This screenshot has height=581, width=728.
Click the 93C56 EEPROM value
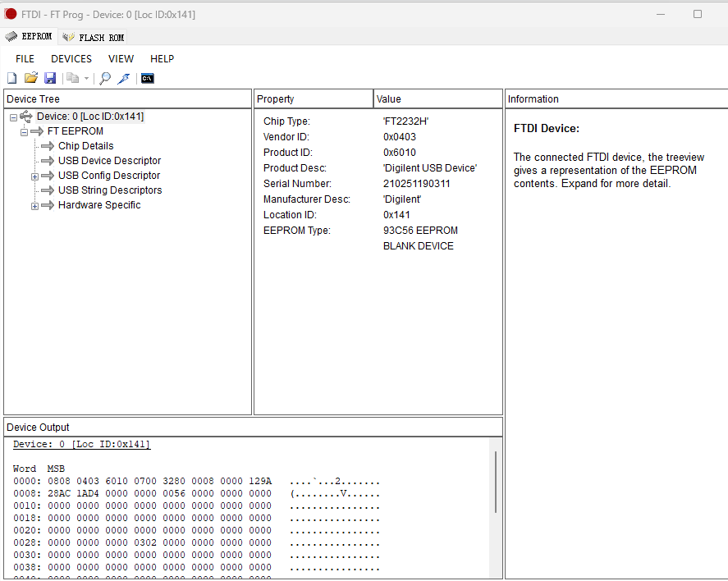420,231
